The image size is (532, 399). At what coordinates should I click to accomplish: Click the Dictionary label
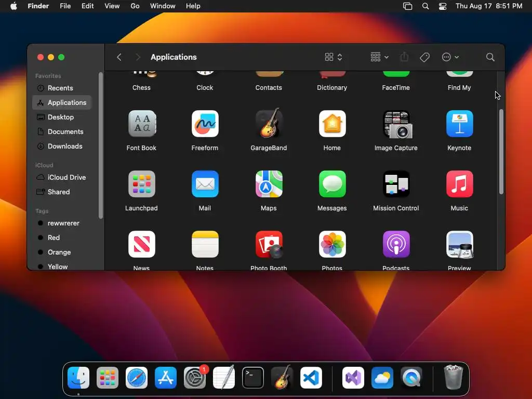332,87
